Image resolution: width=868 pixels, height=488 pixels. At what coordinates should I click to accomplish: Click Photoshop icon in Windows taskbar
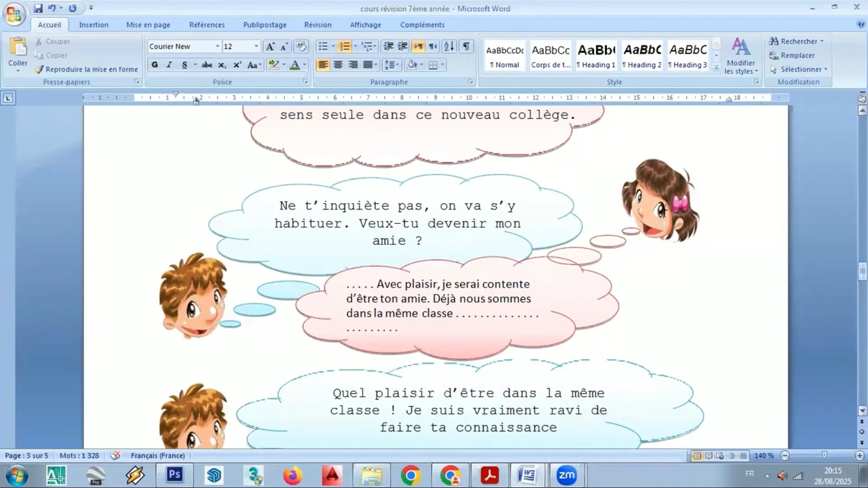tap(175, 475)
